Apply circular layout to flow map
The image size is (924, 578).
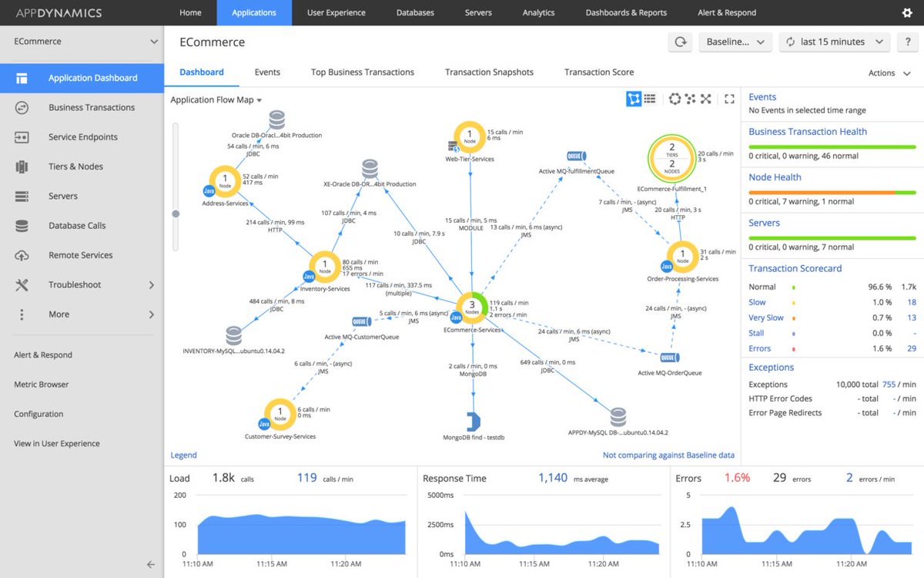pos(675,99)
